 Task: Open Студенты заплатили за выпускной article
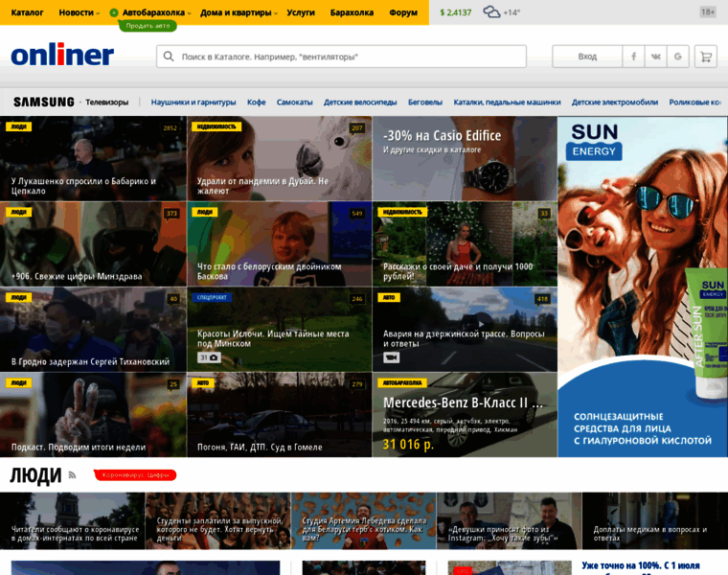(217, 520)
